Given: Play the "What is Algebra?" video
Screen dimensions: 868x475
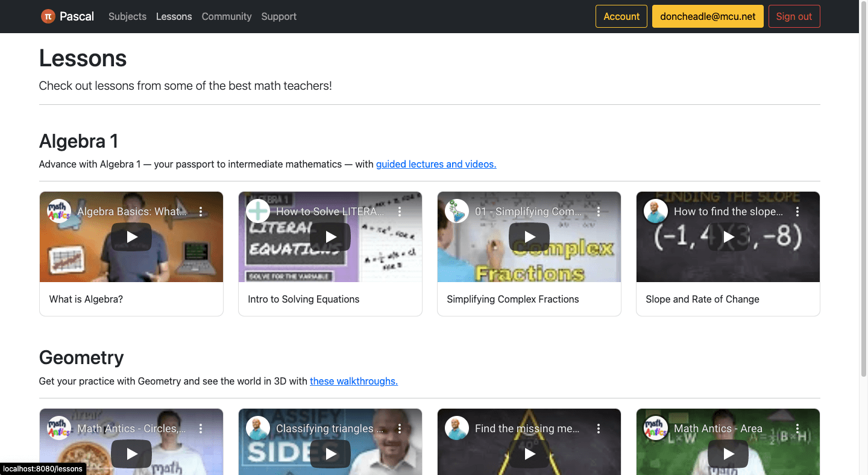Looking at the screenshot, I should click(131, 237).
